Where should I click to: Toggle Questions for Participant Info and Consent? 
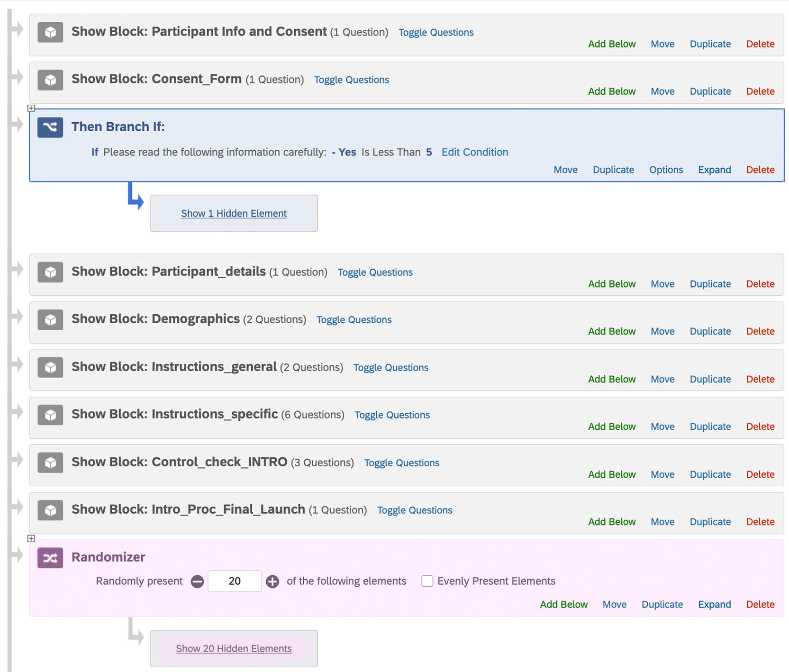coord(436,32)
